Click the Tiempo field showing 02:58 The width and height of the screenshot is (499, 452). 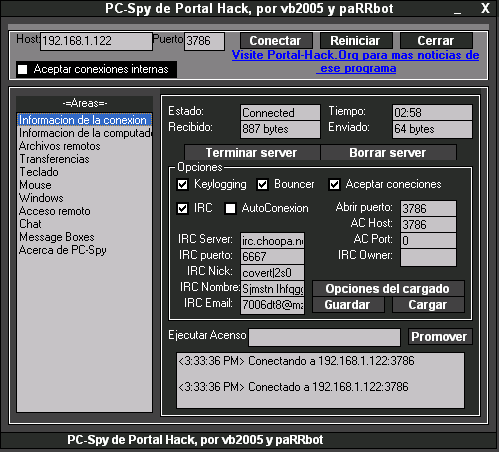point(432,113)
